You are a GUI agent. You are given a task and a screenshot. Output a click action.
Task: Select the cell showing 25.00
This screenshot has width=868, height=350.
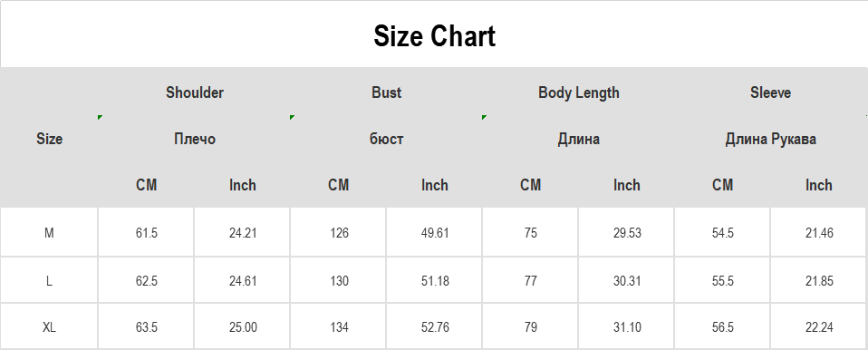tap(243, 327)
